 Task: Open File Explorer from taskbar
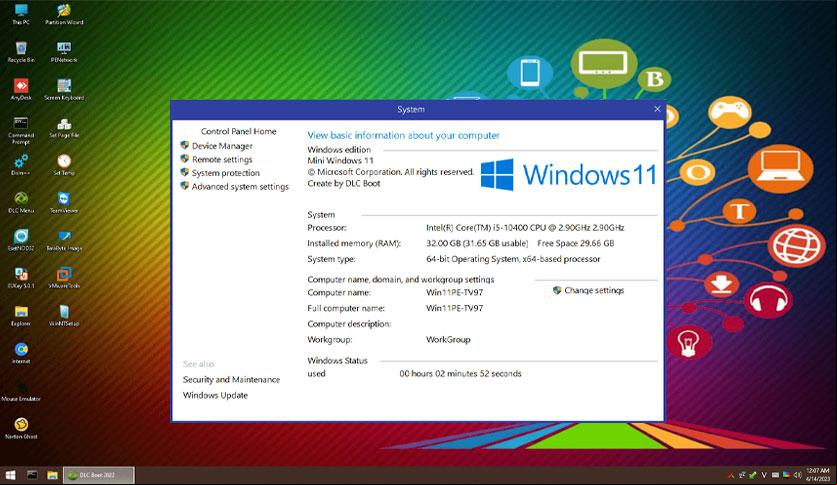point(52,475)
